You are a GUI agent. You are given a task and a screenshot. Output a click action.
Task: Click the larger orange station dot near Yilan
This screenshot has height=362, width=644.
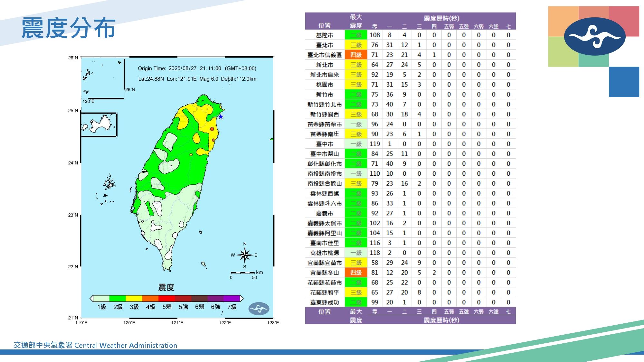point(212,129)
